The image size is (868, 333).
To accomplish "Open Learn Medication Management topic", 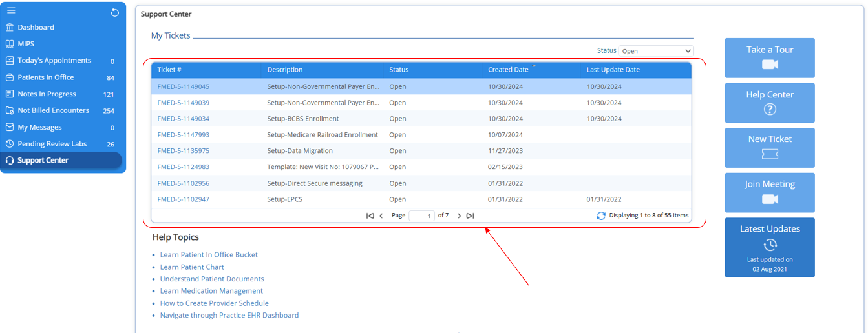I will click(x=211, y=291).
